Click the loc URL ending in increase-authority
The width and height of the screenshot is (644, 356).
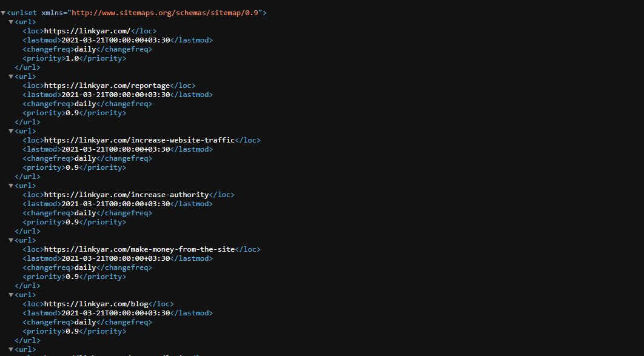tap(127, 195)
